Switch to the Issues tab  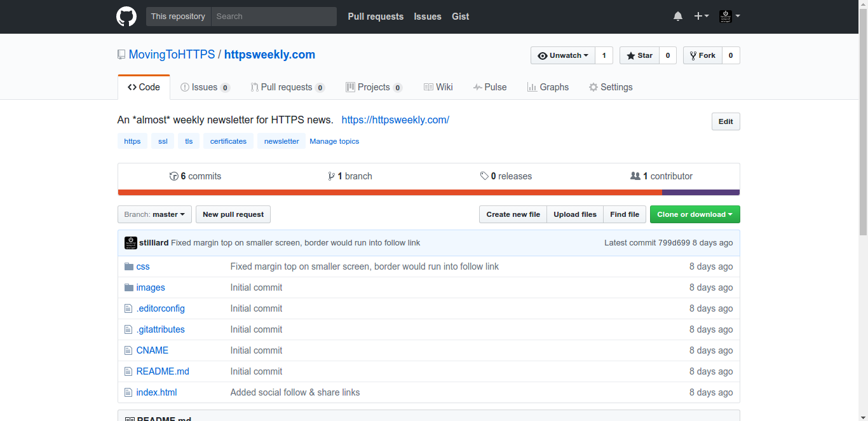(205, 87)
